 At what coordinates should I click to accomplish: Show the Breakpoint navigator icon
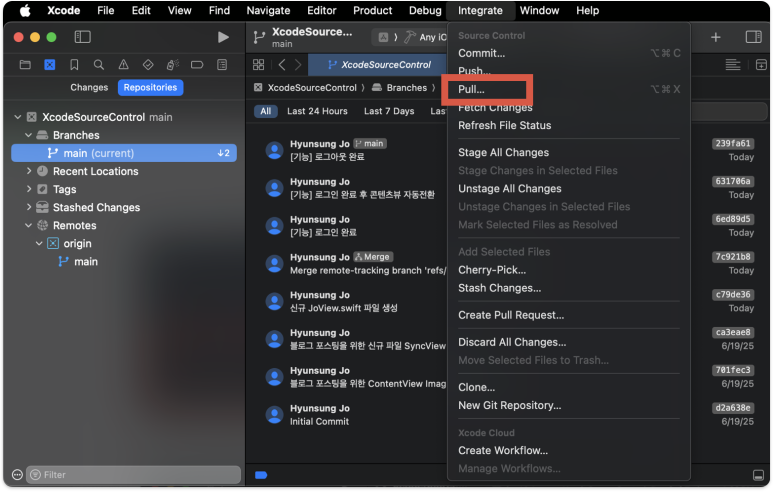(197, 65)
